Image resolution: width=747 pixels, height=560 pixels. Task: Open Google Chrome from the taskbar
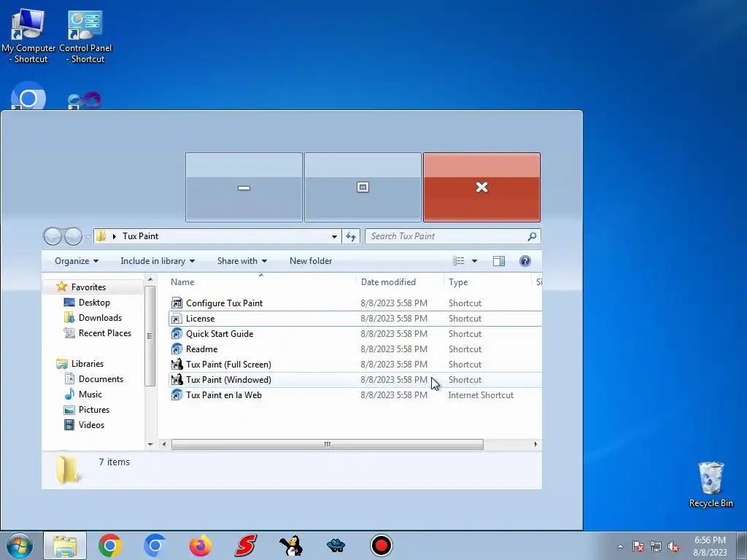click(x=110, y=545)
